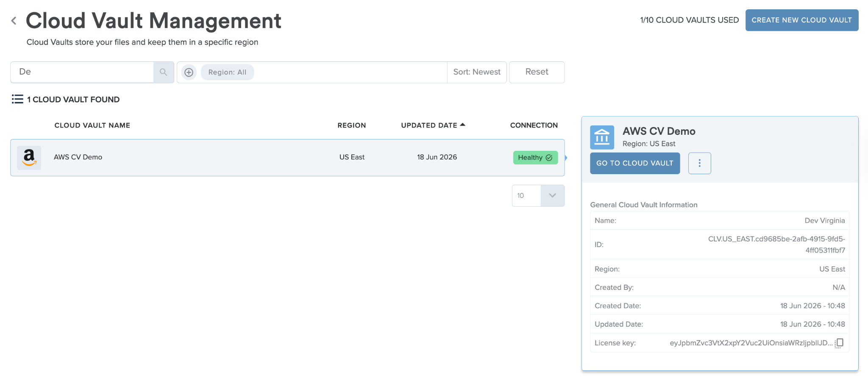This screenshot has height=392, width=868.
Task: Copy the license key with the copy icon
Action: (839, 343)
